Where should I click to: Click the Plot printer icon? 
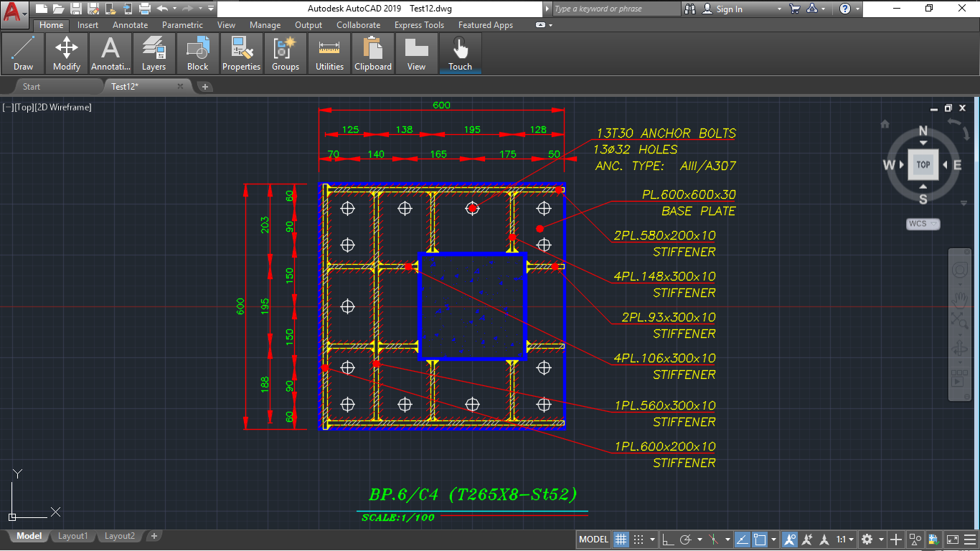[x=144, y=9]
